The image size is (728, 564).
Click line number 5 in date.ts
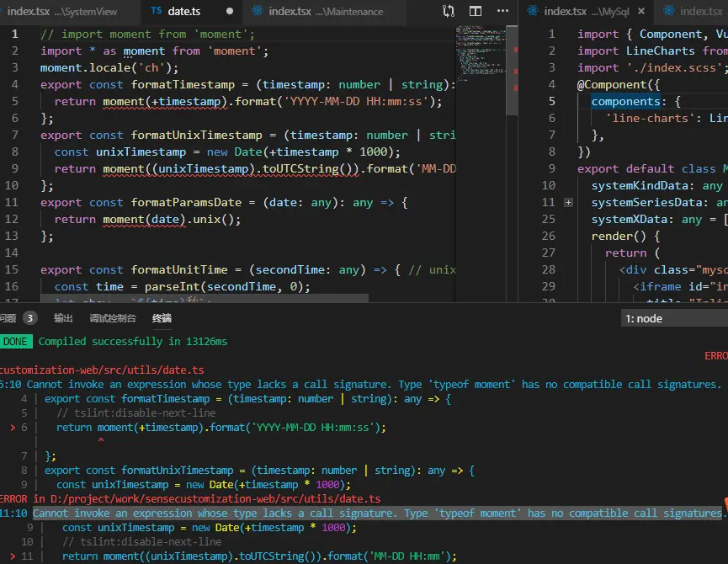[15, 101]
